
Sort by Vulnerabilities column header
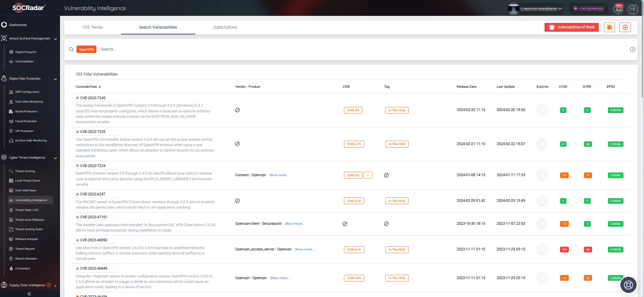click(88, 87)
